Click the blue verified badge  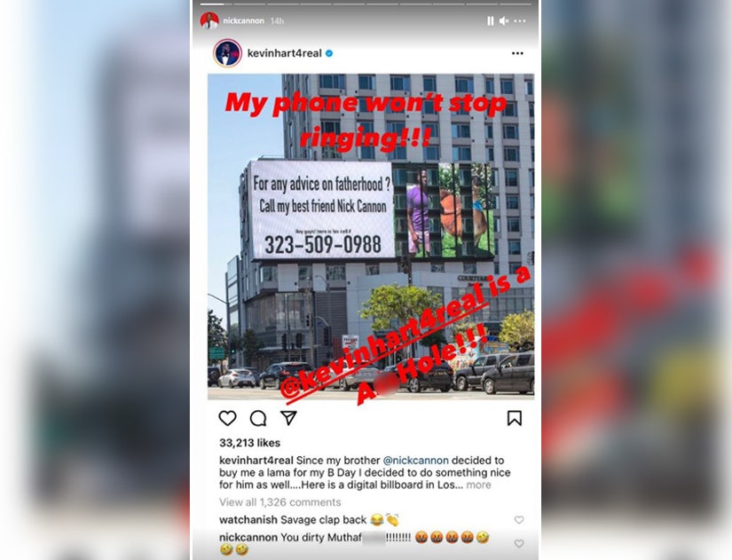(329, 53)
